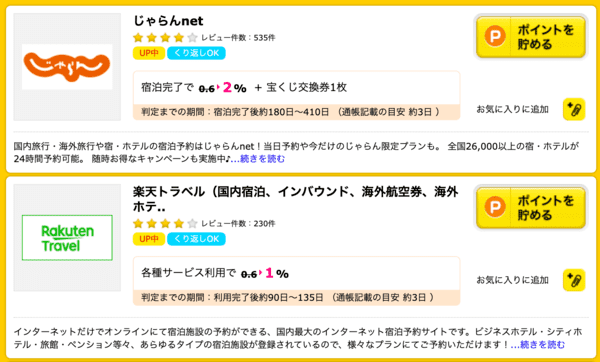Click じゃらんnet star rating
This screenshot has height=362, width=600.
(165, 38)
